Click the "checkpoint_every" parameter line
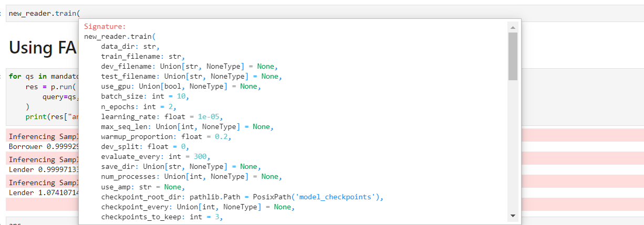This screenshot has height=225, width=644. [198, 207]
